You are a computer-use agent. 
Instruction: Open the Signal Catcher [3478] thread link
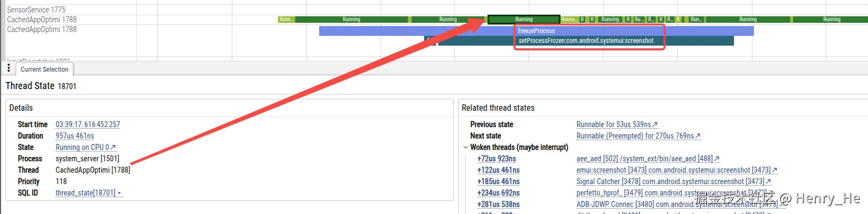674,181
